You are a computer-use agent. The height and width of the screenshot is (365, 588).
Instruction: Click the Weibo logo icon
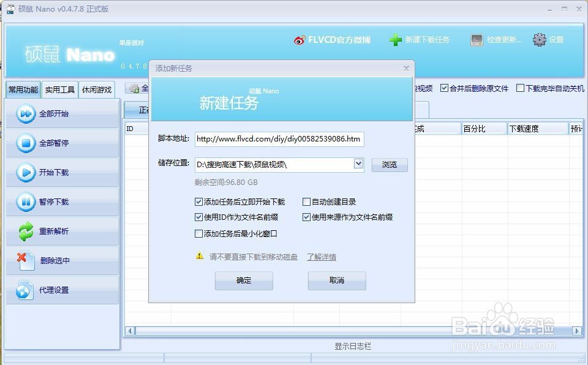click(300, 40)
